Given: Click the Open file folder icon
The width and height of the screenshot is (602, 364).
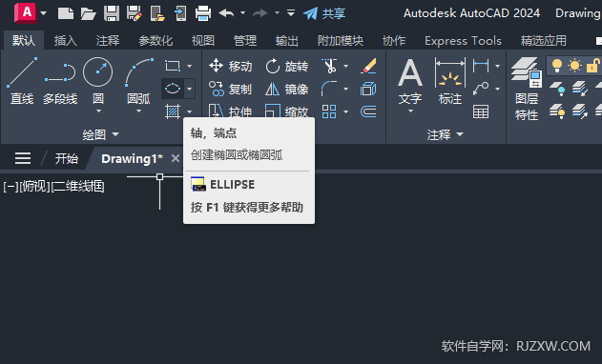Looking at the screenshot, I should (x=89, y=13).
